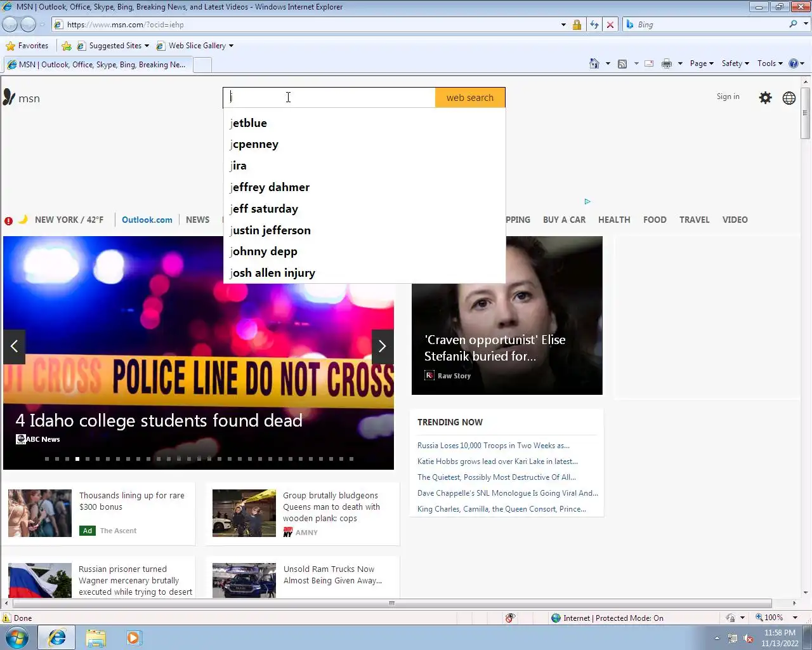Click the MSN butterfly logo
Image resolution: width=812 pixels, height=650 pixels.
coord(9,97)
